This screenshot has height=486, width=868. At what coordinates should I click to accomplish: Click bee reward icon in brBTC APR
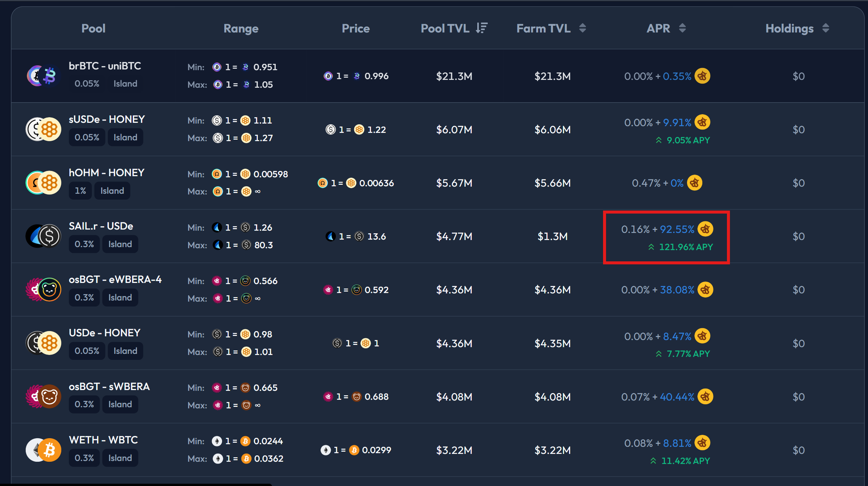(x=702, y=76)
